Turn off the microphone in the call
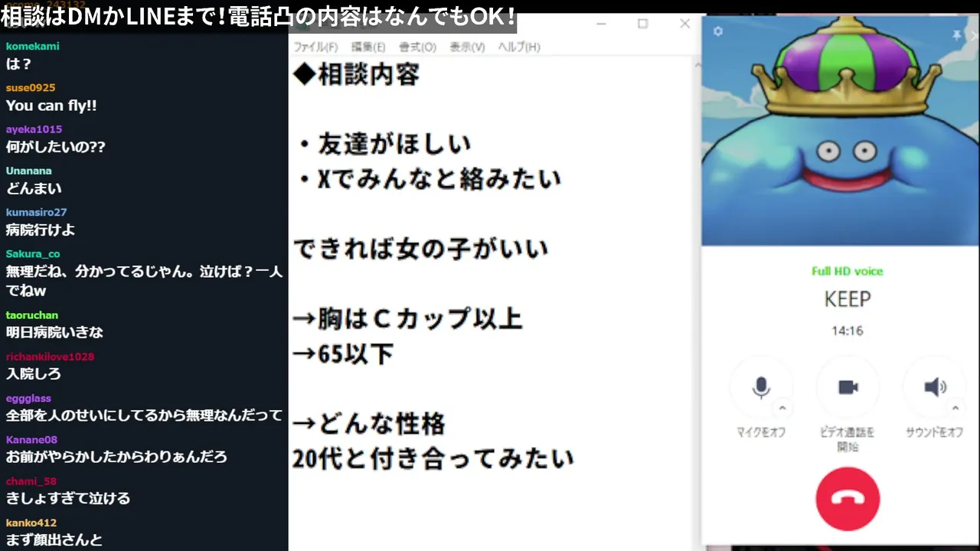The height and width of the screenshot is (551, 980). click(x=761, y=387)
